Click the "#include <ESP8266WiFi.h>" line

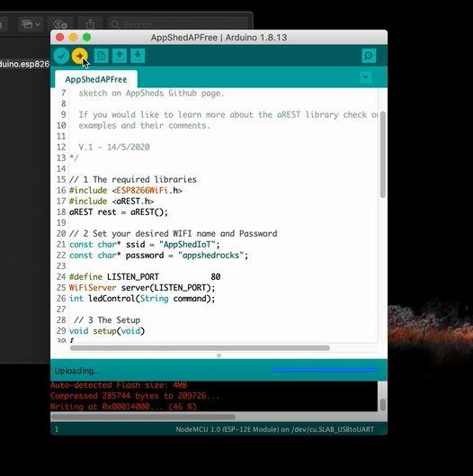point(126,191)
